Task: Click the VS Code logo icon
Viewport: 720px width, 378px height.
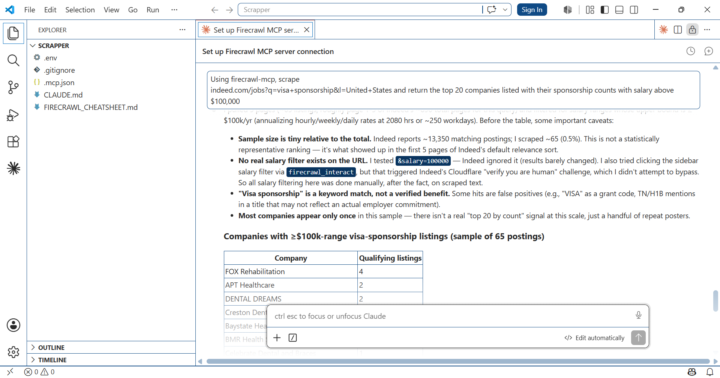Action: (x=10, y=10)
